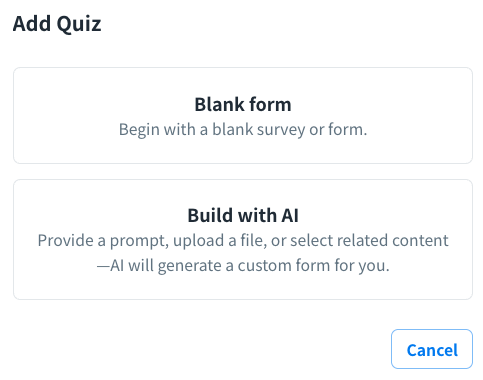Click the word 'Quiz' in the dialog title
483x380 pixels.
tap(79, 25)
